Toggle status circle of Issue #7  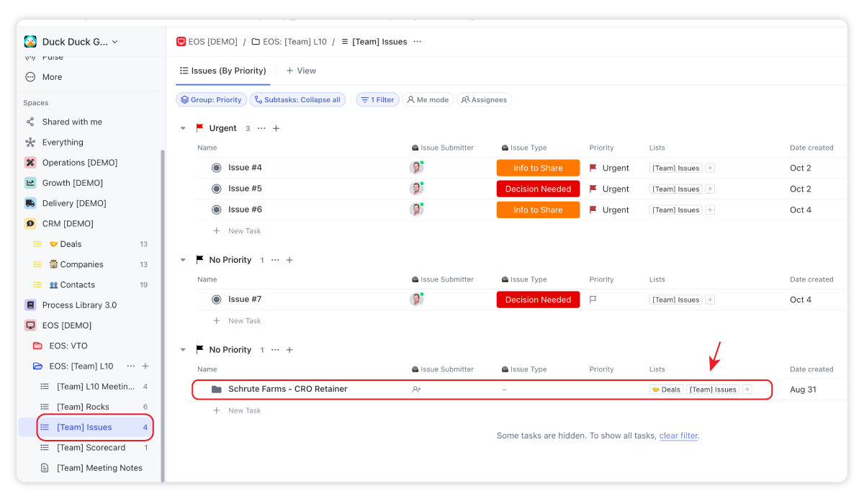click(216, 300)
